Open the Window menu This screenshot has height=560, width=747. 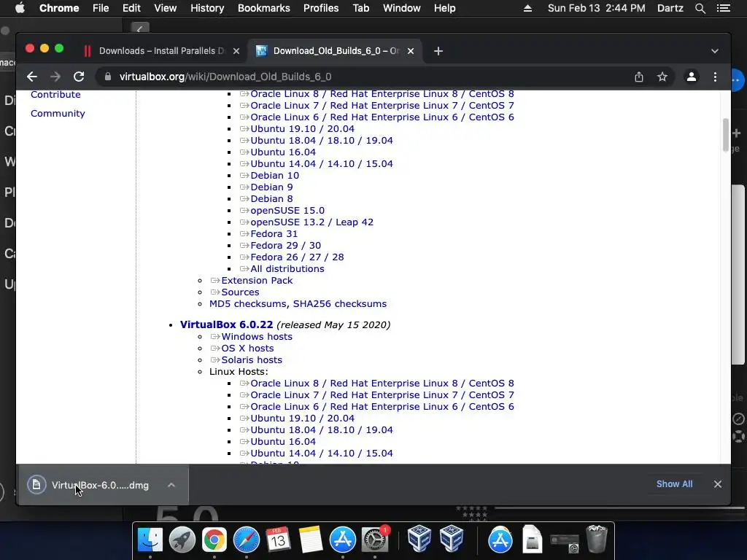coord(402,8)
